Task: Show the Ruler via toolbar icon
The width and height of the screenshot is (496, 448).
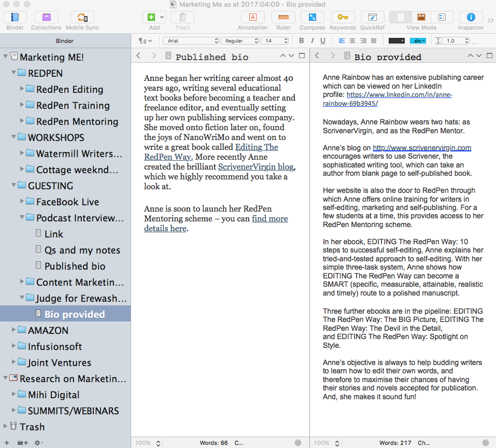Action: click(x=284, y=18)
